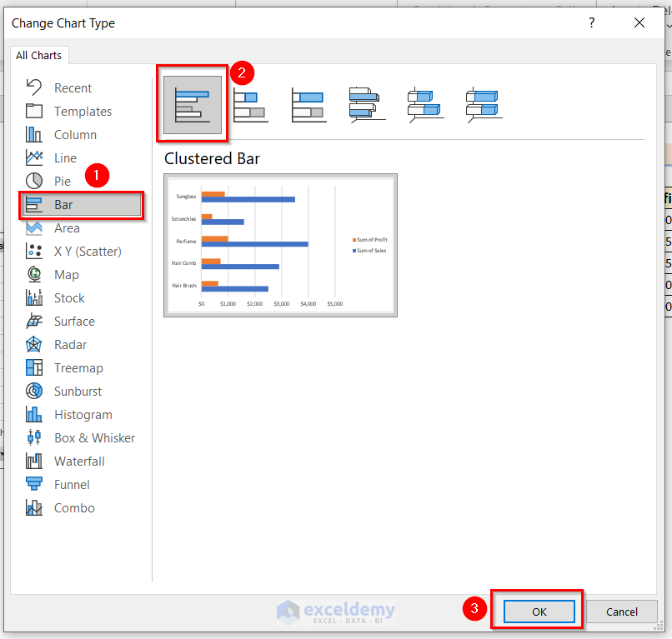Image resolution: width=672 pixels, height=639 pixels.
Task: Choose the Histogram chart category
Action: point(83,415)
